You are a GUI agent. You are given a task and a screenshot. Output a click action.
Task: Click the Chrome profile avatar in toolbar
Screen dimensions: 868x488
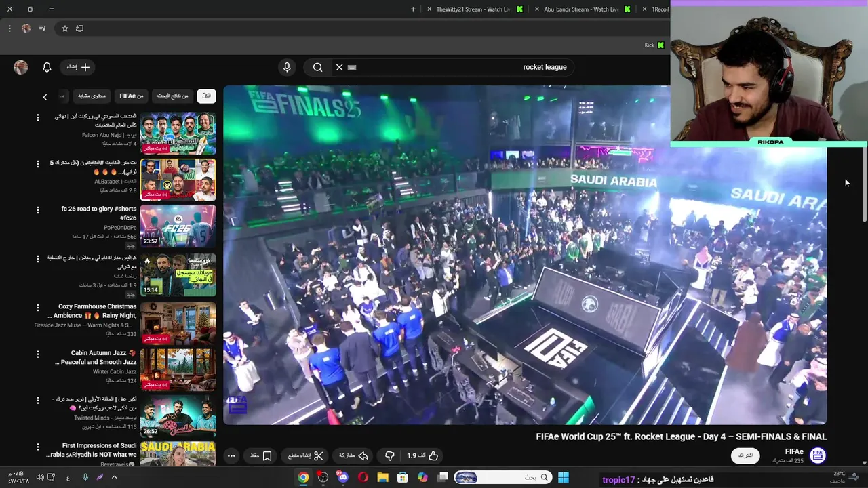coord(26,28)
